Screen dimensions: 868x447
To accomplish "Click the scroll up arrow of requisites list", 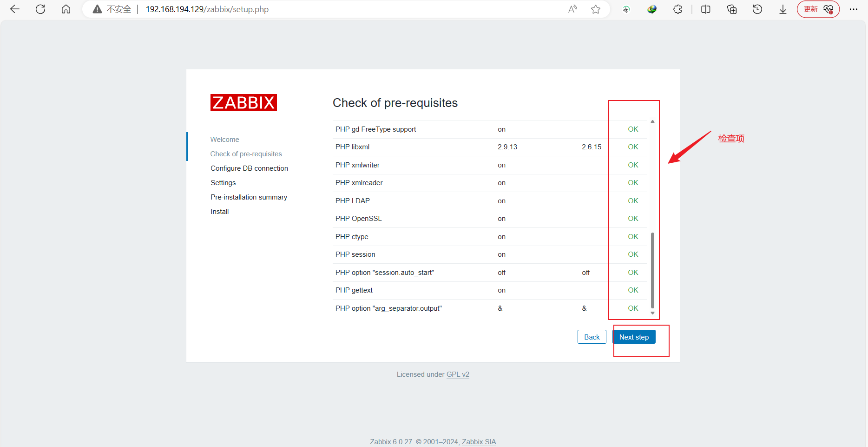I will 652,121.
